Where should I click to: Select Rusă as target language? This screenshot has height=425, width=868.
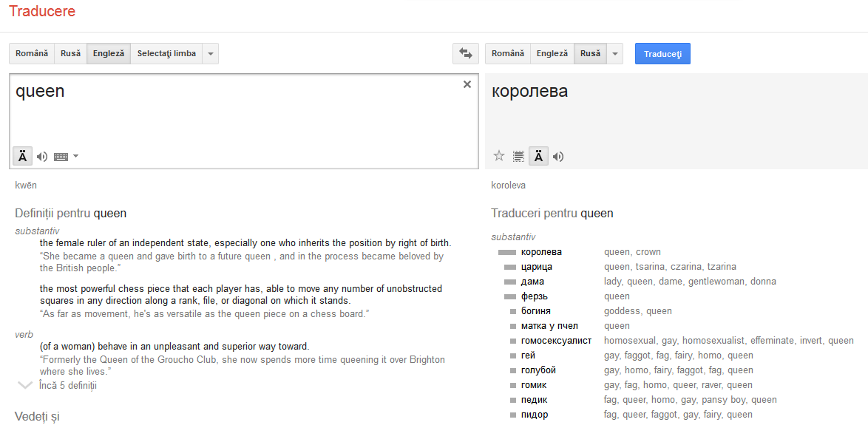click(x=590, y=54)
